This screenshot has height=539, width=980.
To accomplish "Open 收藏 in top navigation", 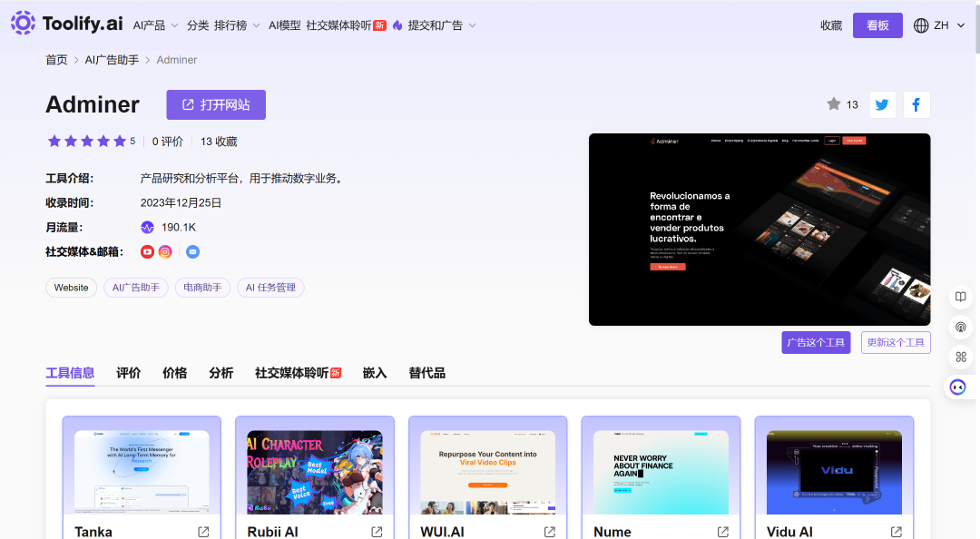I will coord(831,25).
